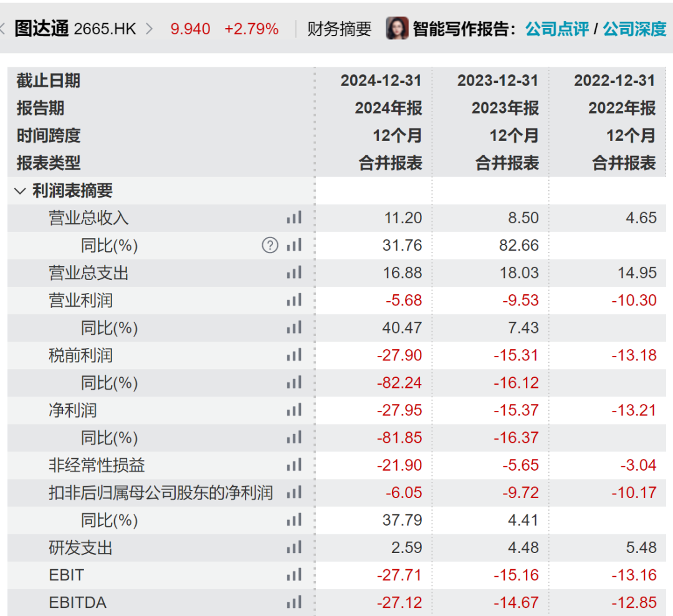Click the AI writer avatar image
673x616 pixels.
(x=397, y=28)
